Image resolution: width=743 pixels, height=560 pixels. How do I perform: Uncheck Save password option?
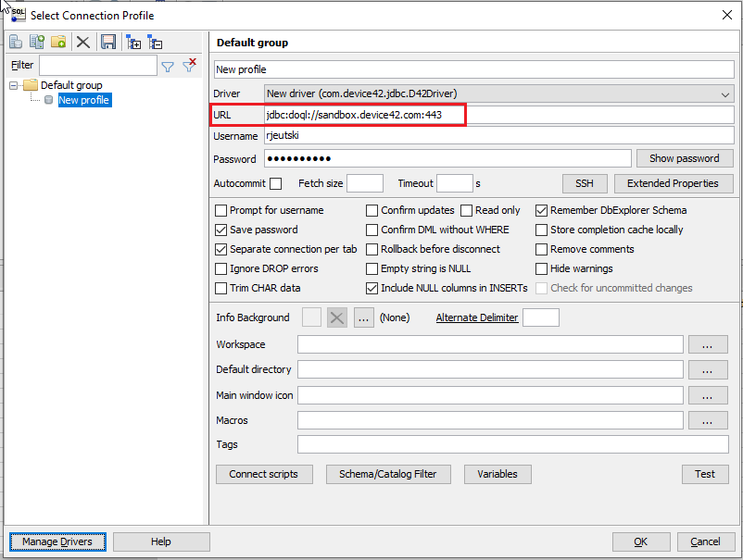click(221, 230)
